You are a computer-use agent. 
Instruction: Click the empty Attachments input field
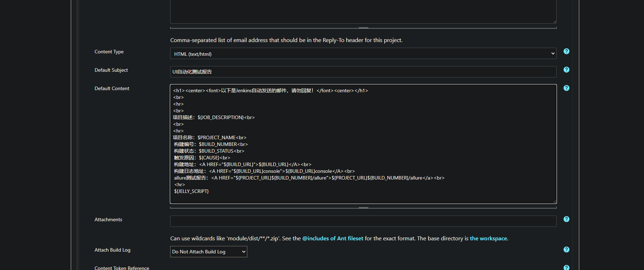363,221
